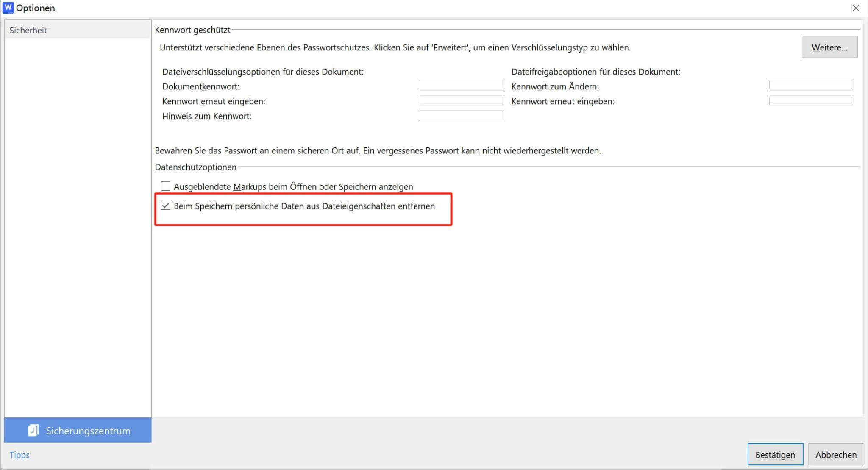
Task: Click into the Dokumentkennwort field
Action: [461, 86]
